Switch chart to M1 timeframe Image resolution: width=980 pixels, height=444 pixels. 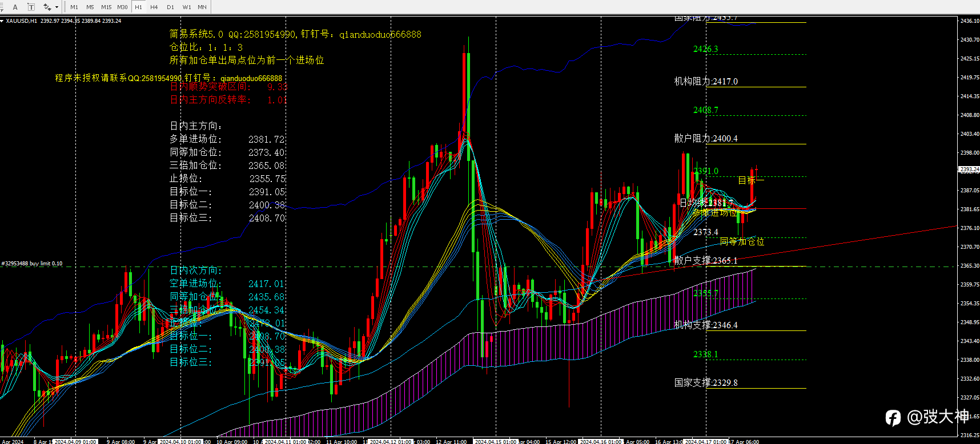pos(74,7)
